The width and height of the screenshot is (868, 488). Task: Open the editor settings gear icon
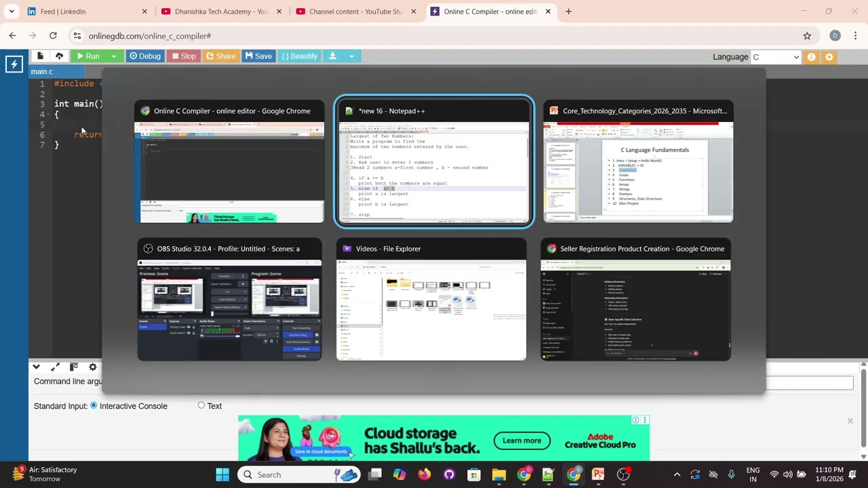(x=829, y=57)
